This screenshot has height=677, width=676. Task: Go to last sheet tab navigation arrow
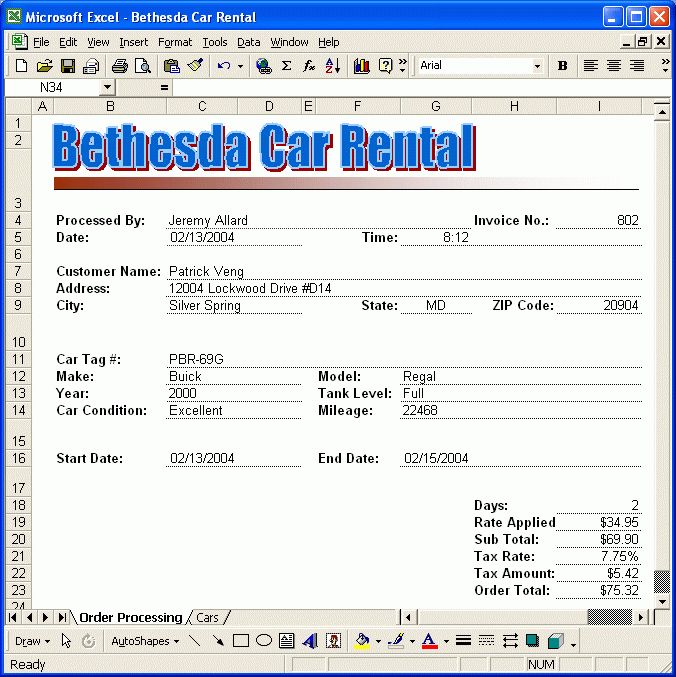(x=62, y=618)
